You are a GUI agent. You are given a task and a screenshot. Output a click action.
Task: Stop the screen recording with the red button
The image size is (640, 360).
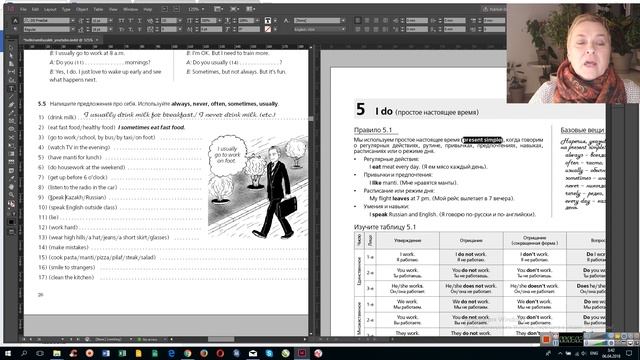coord(546,339)
